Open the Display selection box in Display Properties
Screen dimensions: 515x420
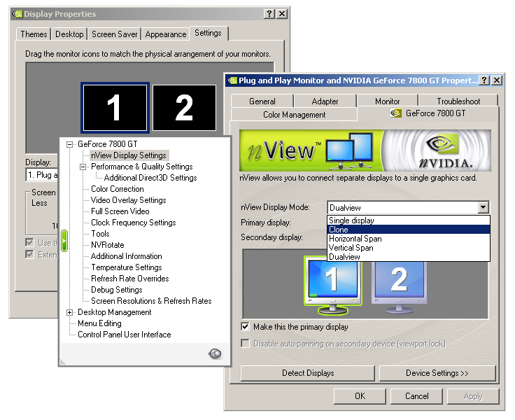41,175
